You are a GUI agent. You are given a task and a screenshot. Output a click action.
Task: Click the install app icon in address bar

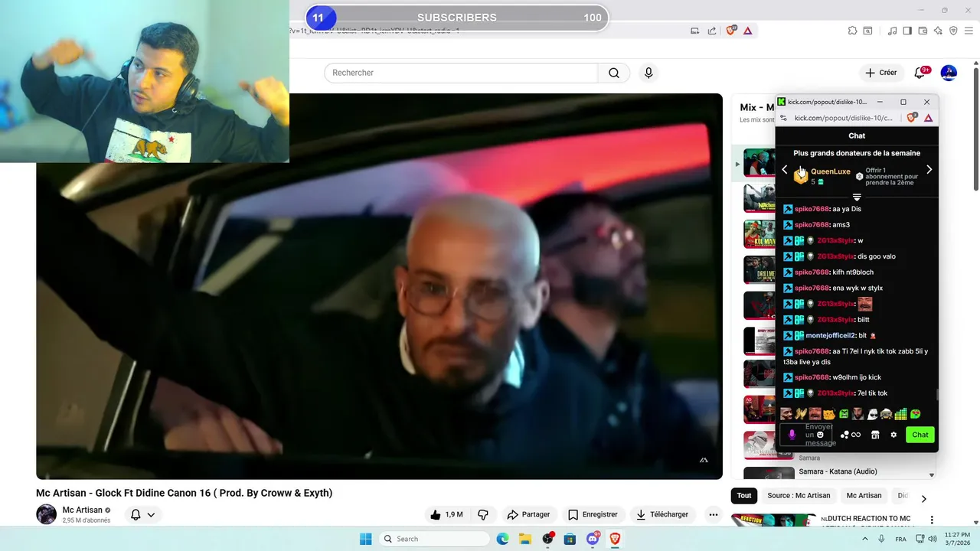click(695, 31)
